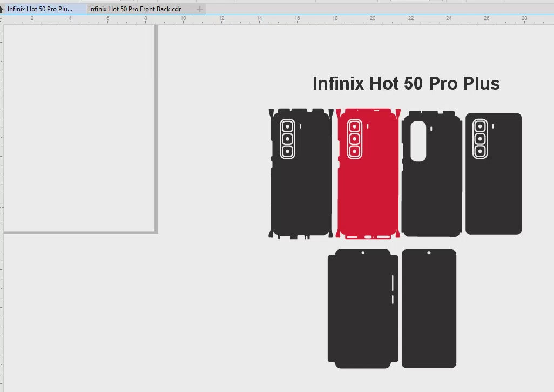This screenshot has height=392, width=554.
Task: Click the empty white page area
Action: 78,130
